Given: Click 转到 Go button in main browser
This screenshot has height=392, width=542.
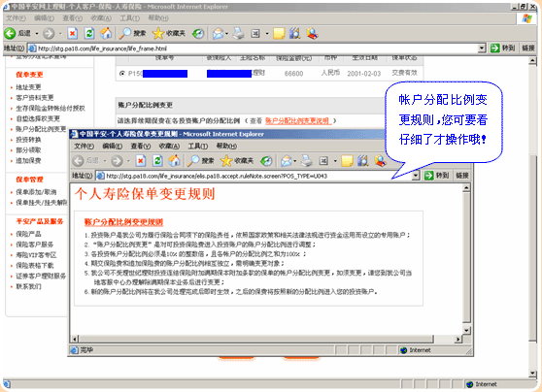Looking at the screenshot, I should click(503, 49).
